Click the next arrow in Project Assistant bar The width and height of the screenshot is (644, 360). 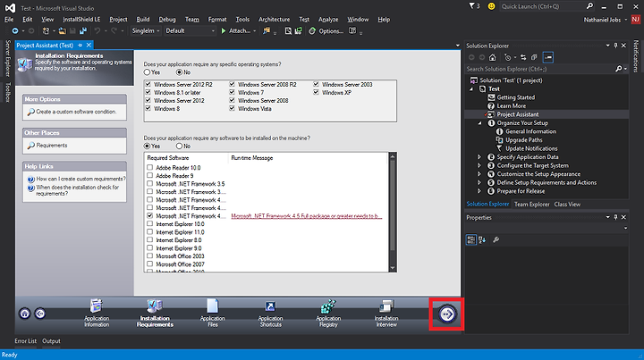click(x=447, y=314)
